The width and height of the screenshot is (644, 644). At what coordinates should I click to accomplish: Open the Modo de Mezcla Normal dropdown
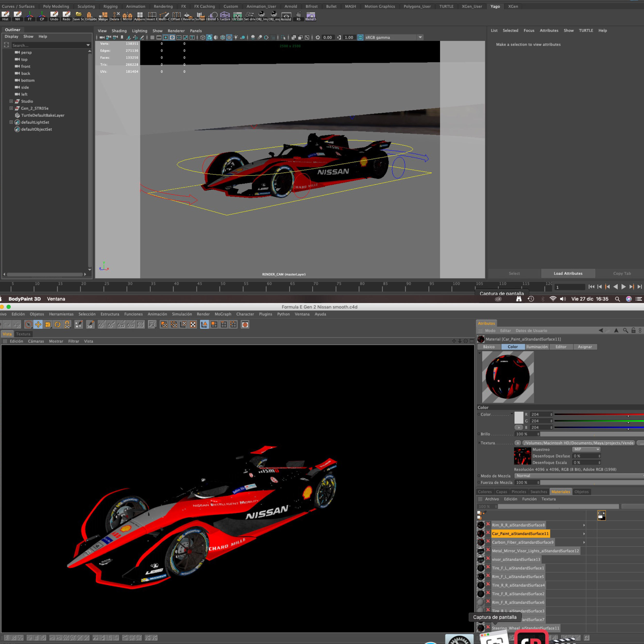(579, 476)
